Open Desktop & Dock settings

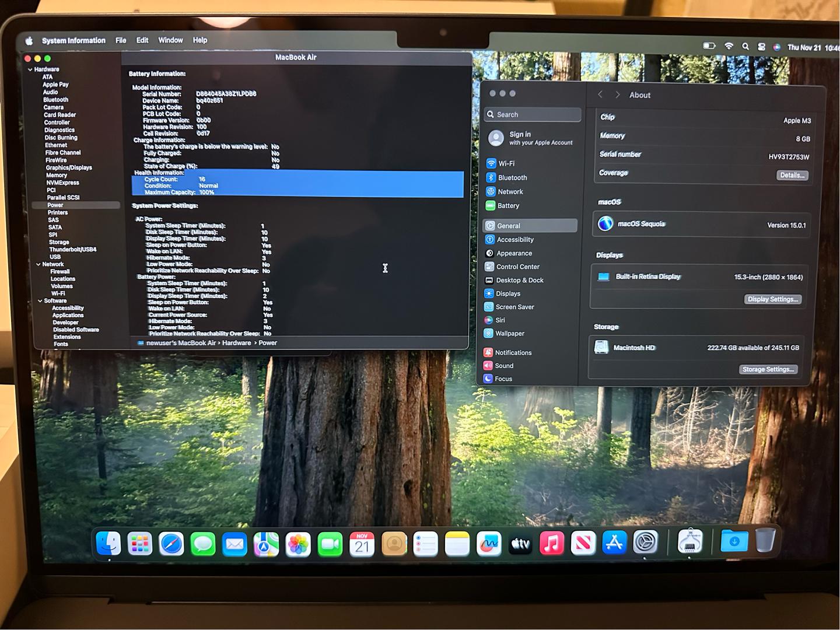pyautogui.click(x=530, y=280)
